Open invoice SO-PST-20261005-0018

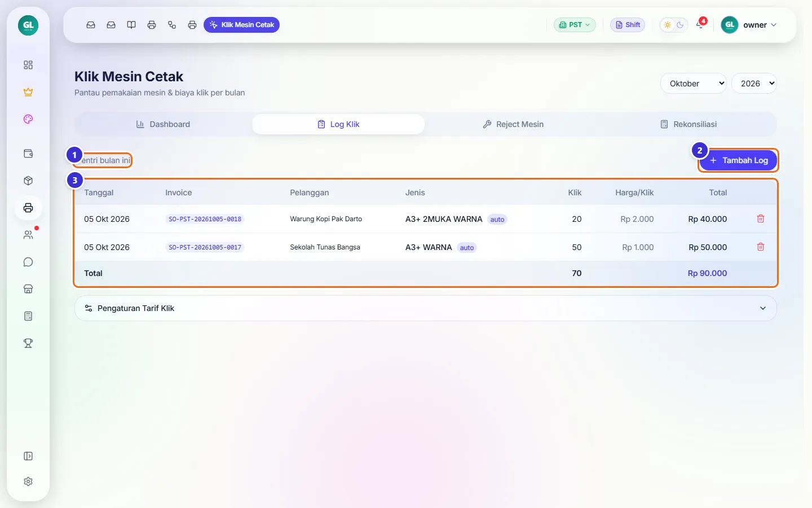205,219
